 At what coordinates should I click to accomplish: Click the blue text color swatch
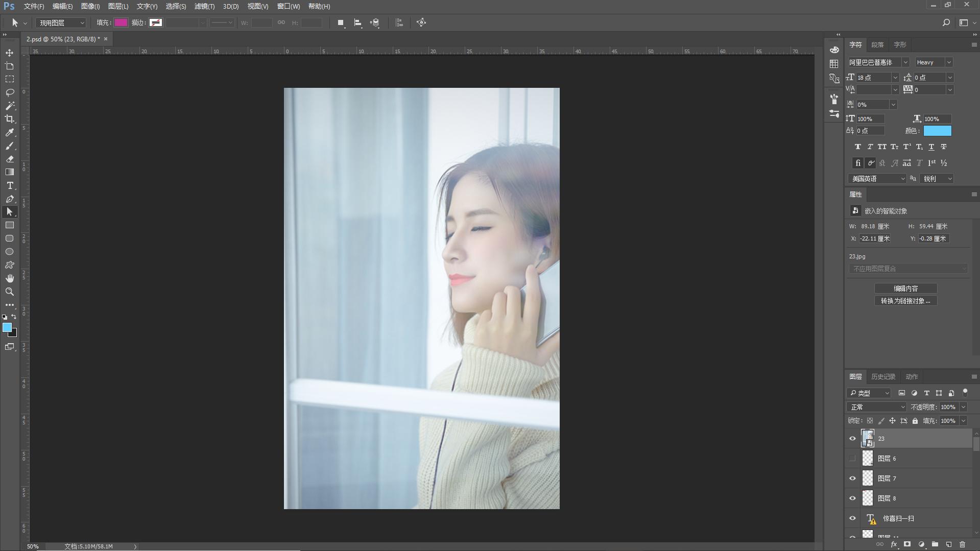[937, 131]
